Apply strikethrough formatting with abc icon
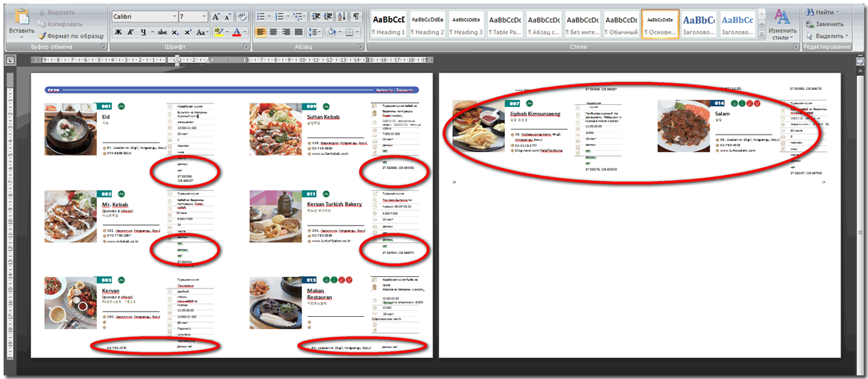The height and width of the screenshot is (379, 868). 163,33
